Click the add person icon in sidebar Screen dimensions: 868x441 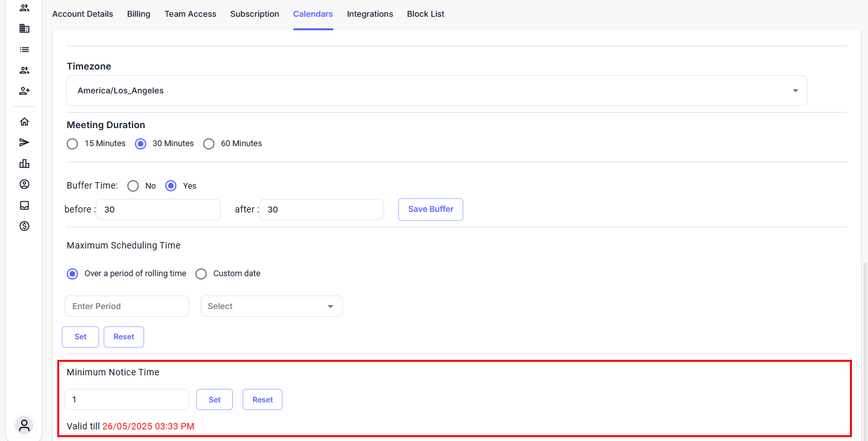click(24, 91)
